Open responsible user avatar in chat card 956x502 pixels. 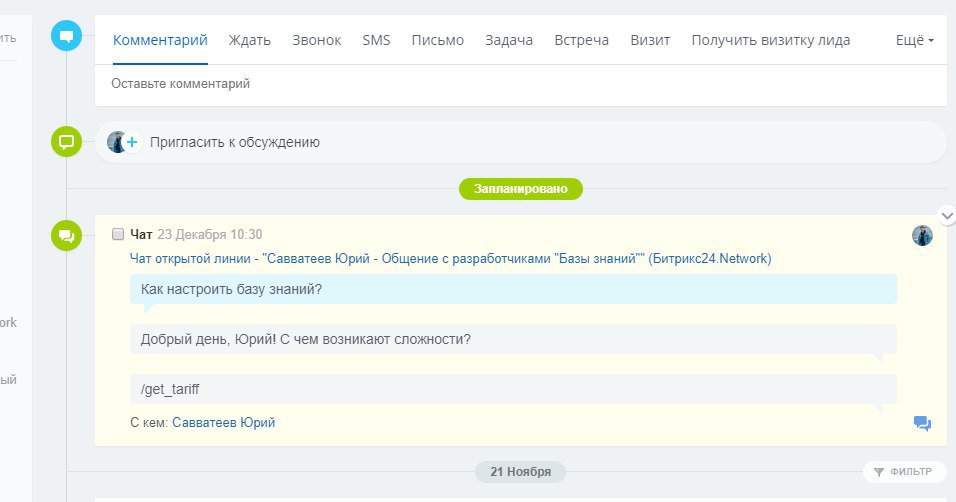pos(922,235)
